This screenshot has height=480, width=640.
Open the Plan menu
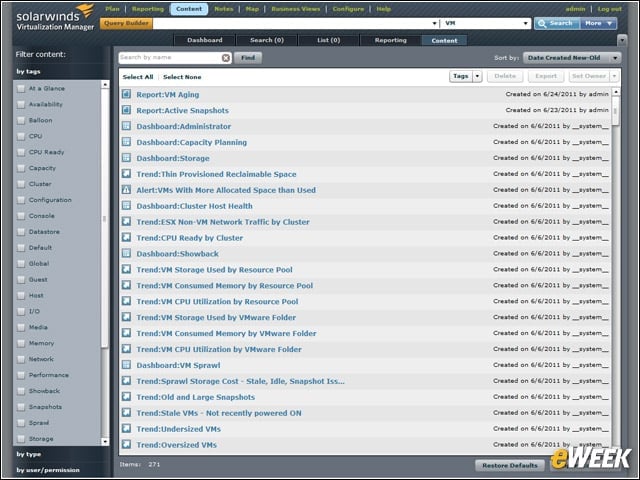click(112, 9)
